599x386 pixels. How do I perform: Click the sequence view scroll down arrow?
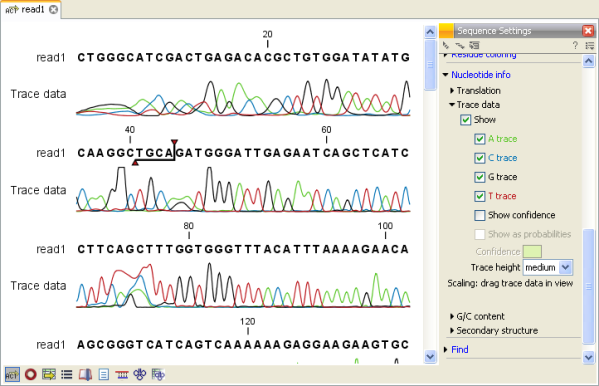430,357
